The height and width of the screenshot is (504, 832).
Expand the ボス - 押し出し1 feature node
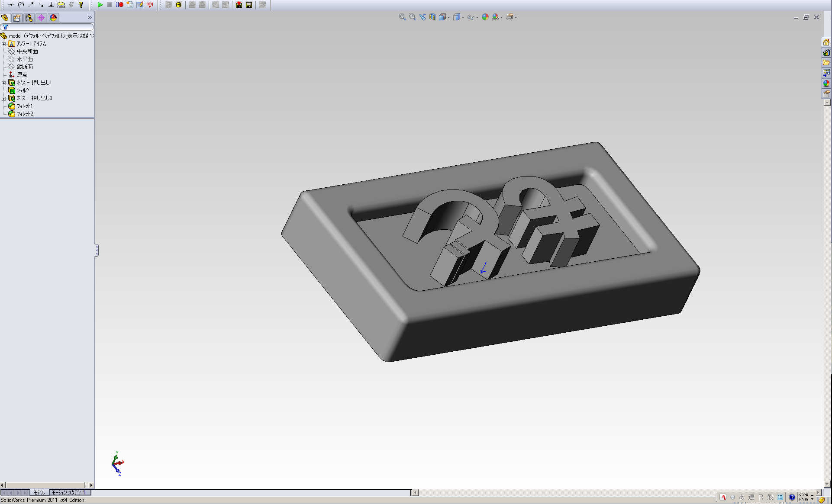pos(3,83)
